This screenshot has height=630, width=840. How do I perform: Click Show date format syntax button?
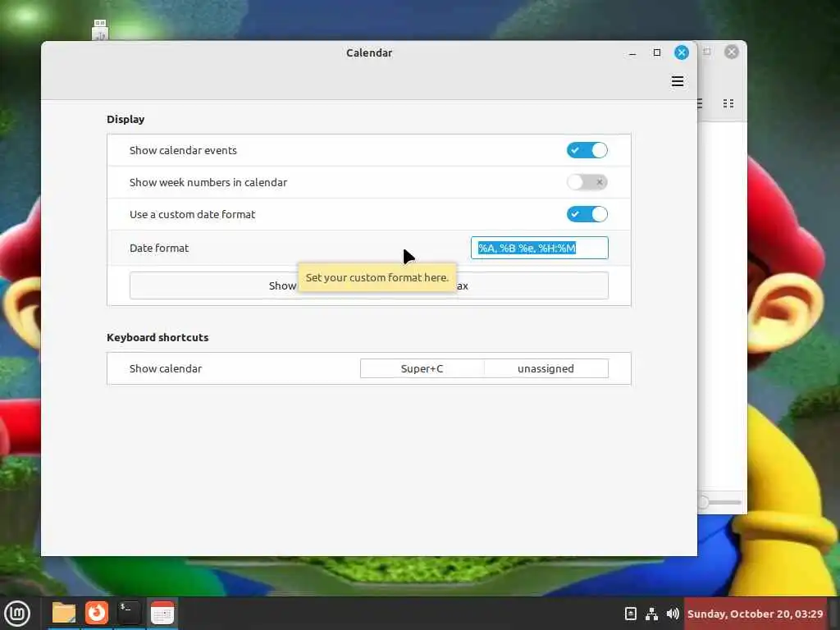[x=368, y=285]
